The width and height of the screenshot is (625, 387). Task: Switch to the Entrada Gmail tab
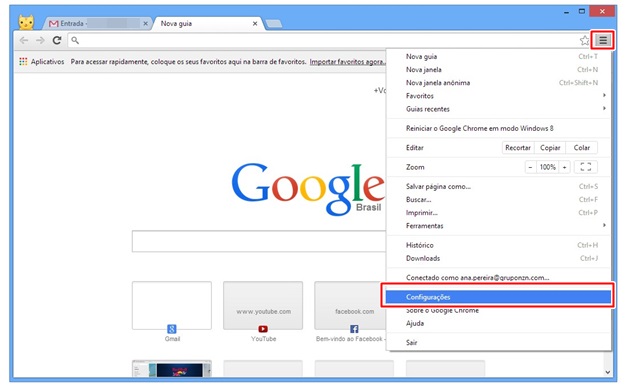point(98,24)
